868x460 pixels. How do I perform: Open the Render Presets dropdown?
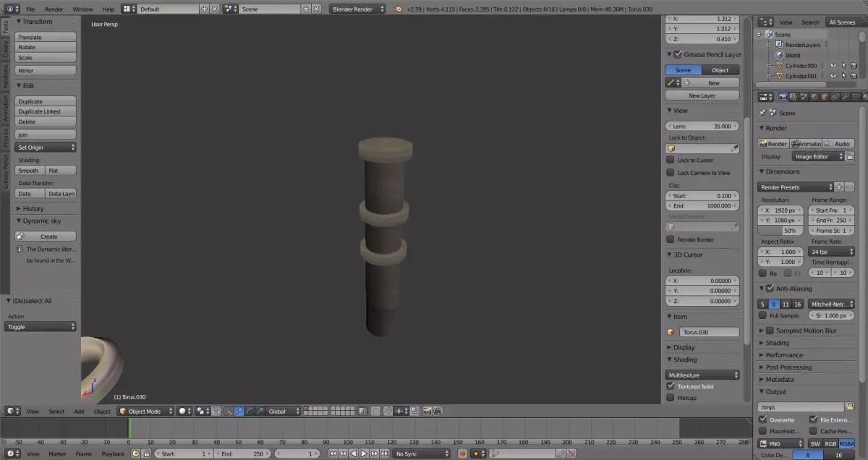(796, 187)
